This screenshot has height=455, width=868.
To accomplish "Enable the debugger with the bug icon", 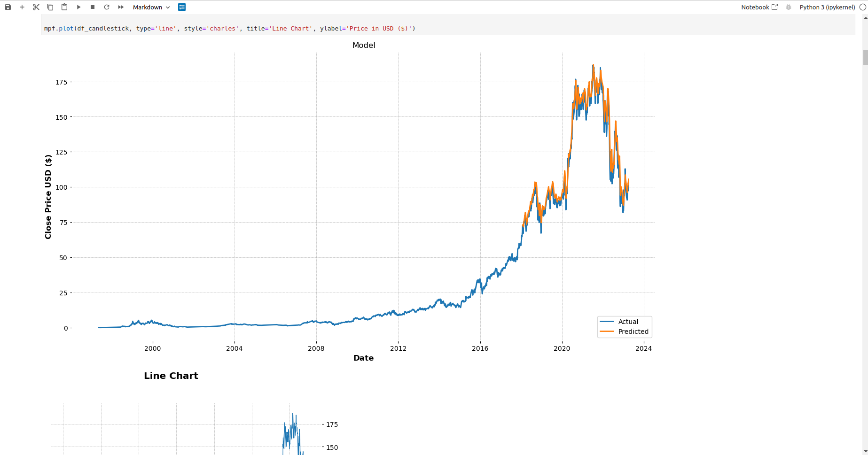I will tap(789, 7).
